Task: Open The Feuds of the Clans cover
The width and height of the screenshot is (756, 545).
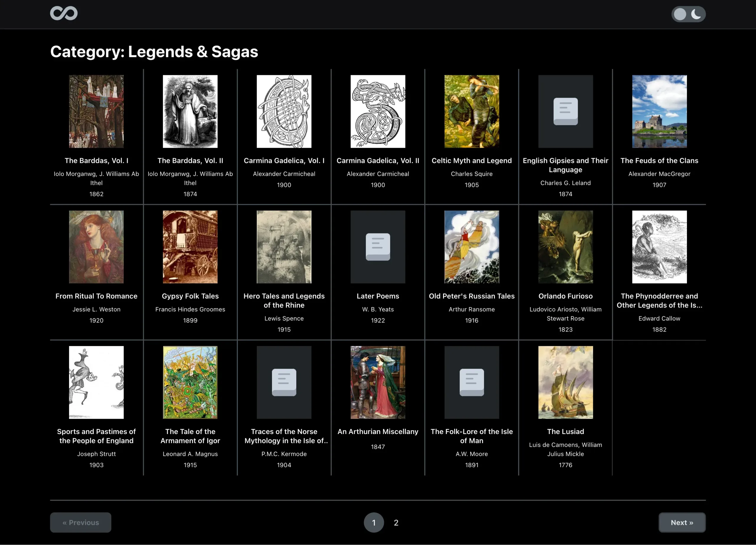Action: [x=659, y=111]
